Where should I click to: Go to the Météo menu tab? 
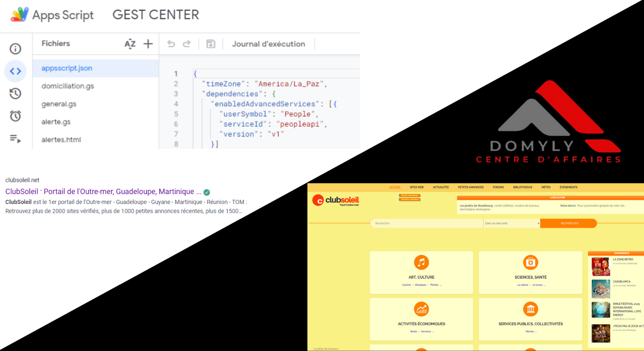coord(546,187)
